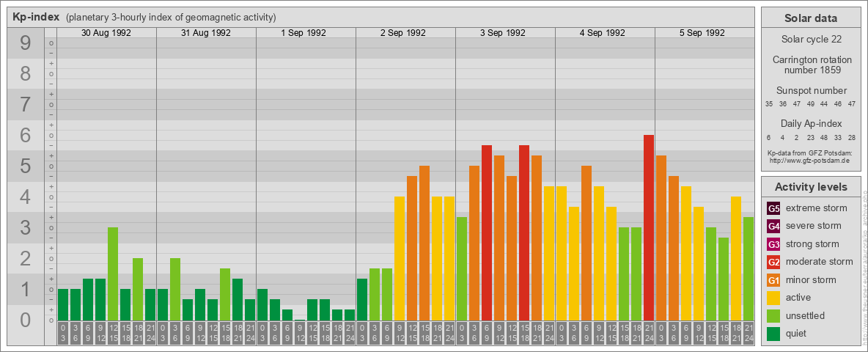
Task: Click the G5 extreme storm badge
Action: (773, 209)
